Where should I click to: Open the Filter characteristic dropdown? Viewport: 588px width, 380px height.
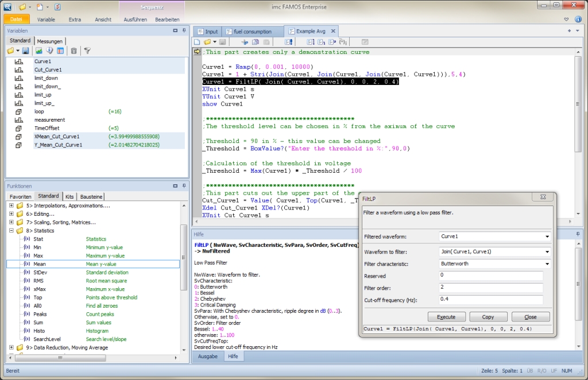click(x=546, y=264)
